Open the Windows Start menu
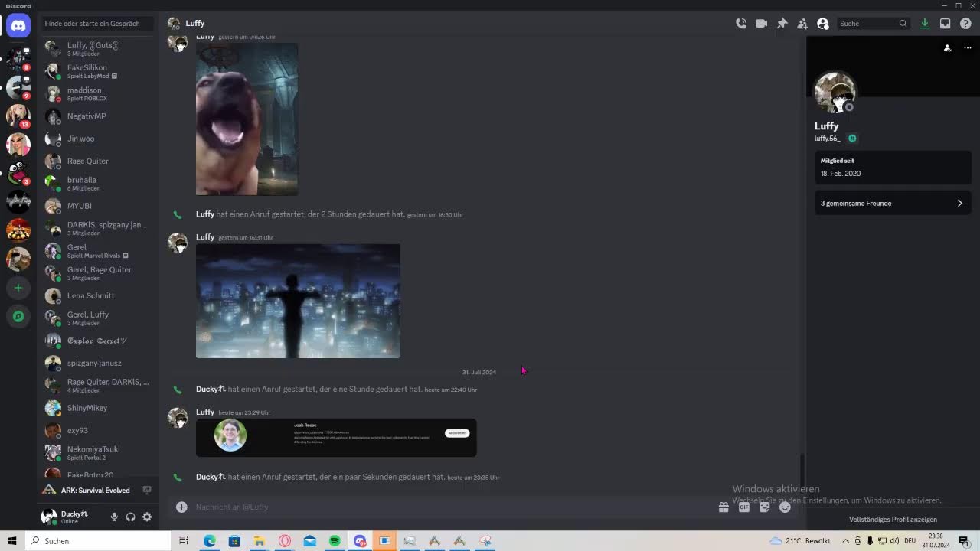The width and height of the screenshot is (980, 551). [12, 541]
